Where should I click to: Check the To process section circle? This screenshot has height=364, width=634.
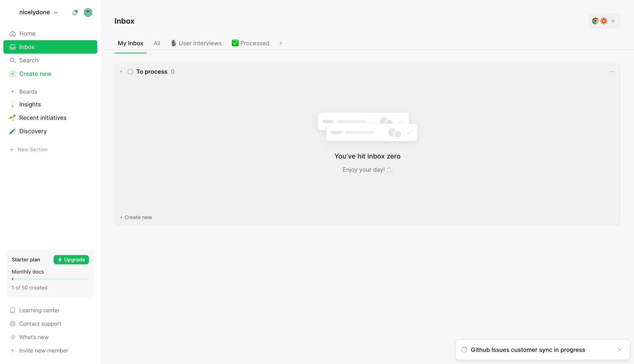click(130, 71)
